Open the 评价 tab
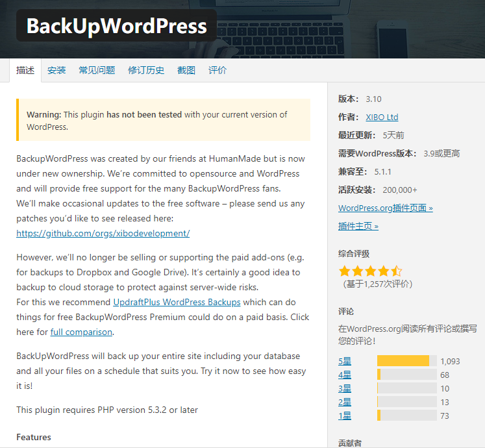 click(x=218, y=70)
